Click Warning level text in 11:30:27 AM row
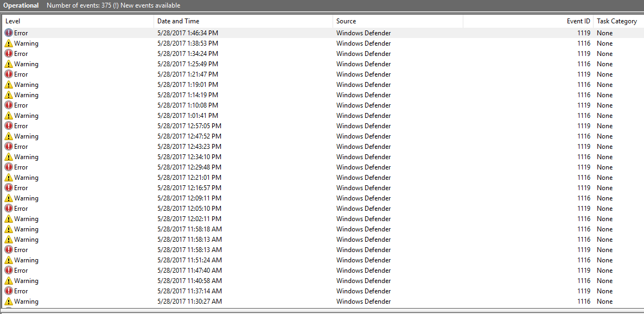The width and height of the screenshot is (644, 314). tap(26, 302)
